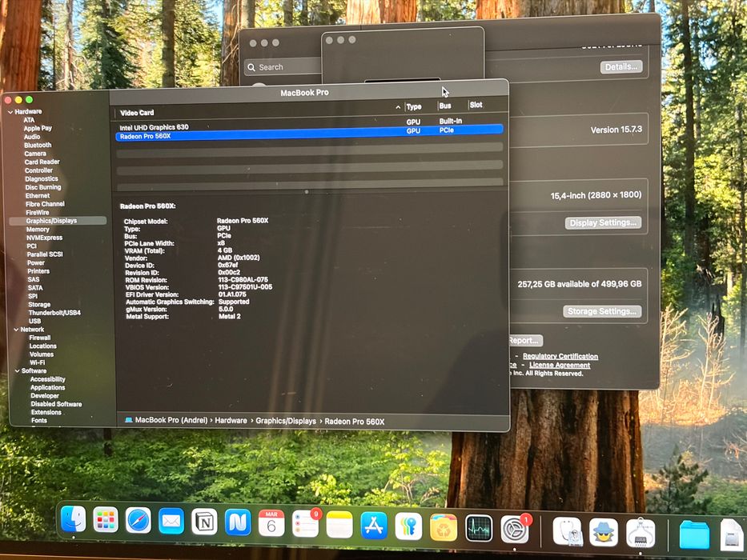Select Graphics/Displays in the sidebar

point(57,221)
